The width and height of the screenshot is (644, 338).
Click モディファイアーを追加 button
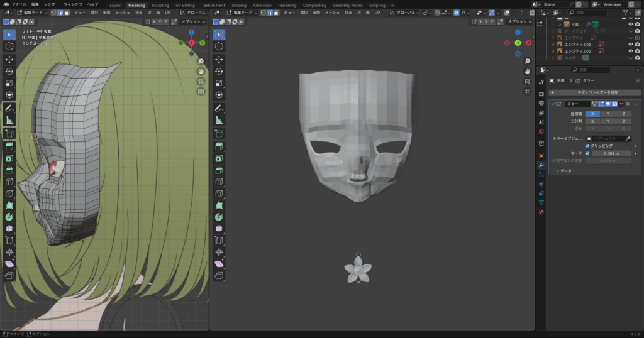(595, 93)
